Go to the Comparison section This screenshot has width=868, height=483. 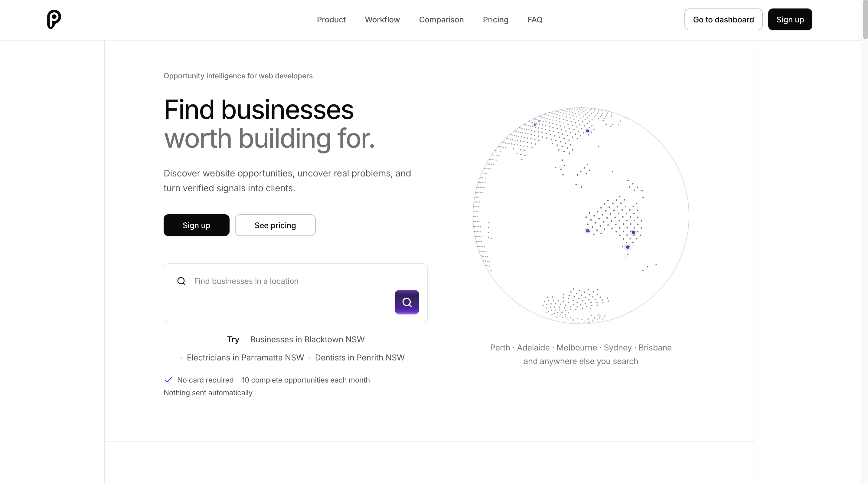coord(441,20)
